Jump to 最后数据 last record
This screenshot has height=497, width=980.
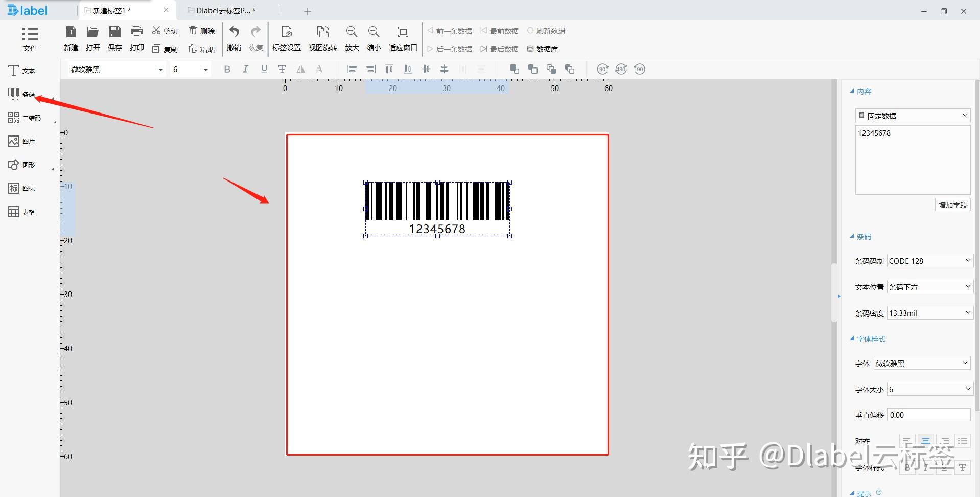coord(499,49)
